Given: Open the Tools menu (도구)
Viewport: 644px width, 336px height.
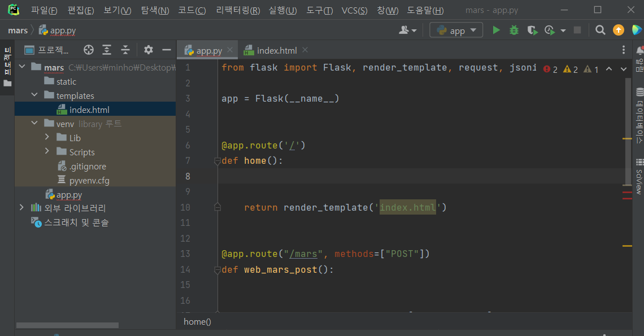Looking at the screenshot, I should tap(320, 10).
